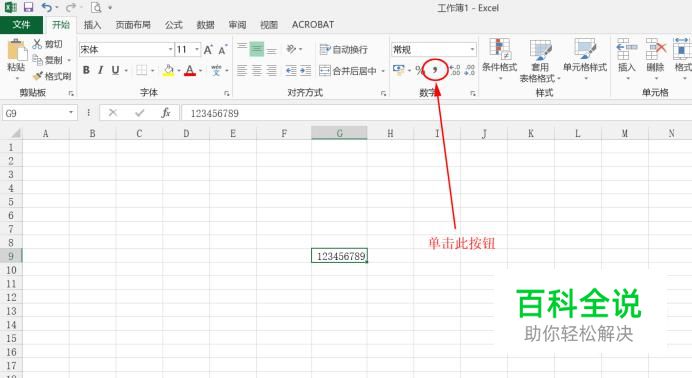The height and width of the screenshot is (378, 692).
Task: Open 条件格式 conditional formatting menu
Action: [500, 59]
